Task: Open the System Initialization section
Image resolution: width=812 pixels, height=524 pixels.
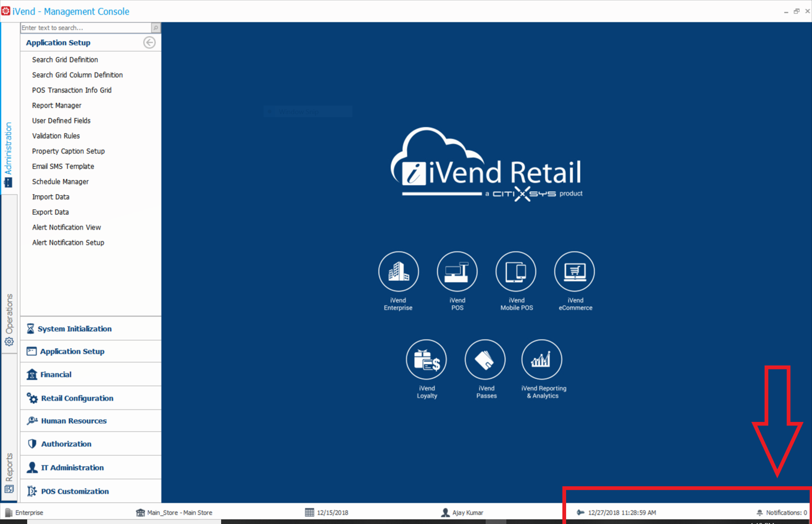Action: point(91,329)
